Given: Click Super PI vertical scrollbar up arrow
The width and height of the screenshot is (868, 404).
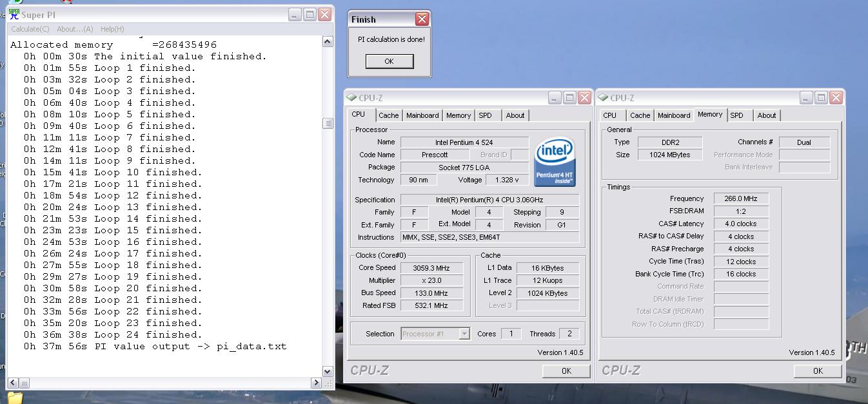Looking at the screenshot, I should point(328,42).
